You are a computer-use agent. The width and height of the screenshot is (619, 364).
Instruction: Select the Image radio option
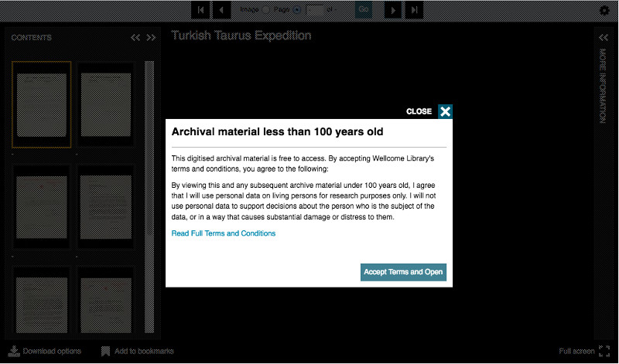266,10
